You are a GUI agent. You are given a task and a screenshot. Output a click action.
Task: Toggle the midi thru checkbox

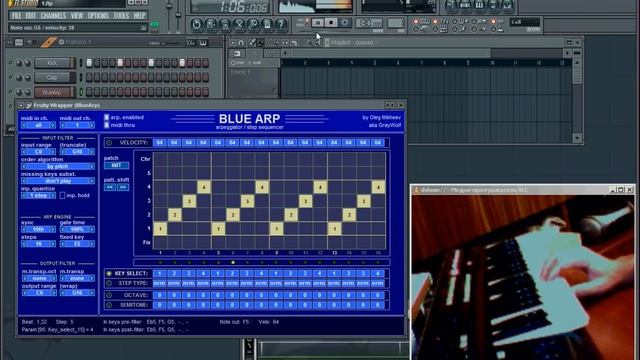click(x=107, y=125)
